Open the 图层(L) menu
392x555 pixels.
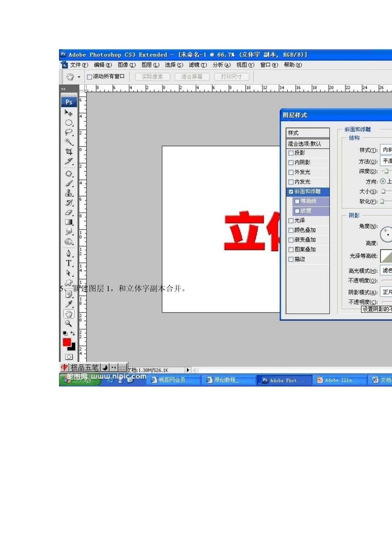150,65
